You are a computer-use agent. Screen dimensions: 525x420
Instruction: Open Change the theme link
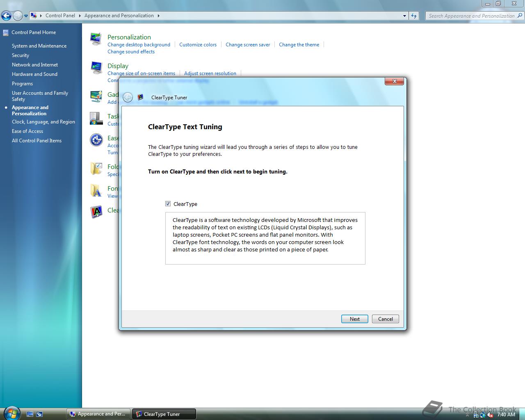pos(299,45)
